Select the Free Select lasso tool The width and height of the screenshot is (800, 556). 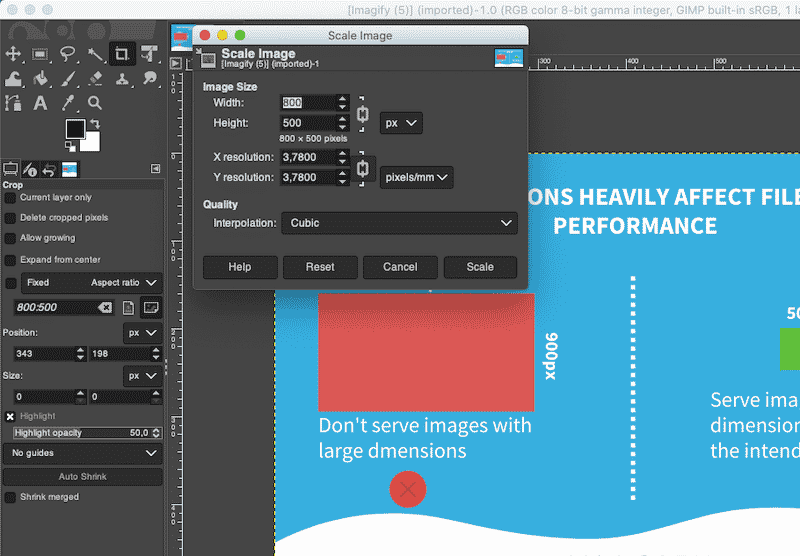tap(67, 54)
